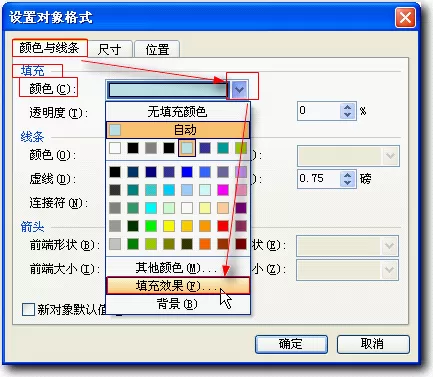Screen dimensions: 433x377
Task: Open the 小(Z) arrow end size dropdown
Action: 389,270
